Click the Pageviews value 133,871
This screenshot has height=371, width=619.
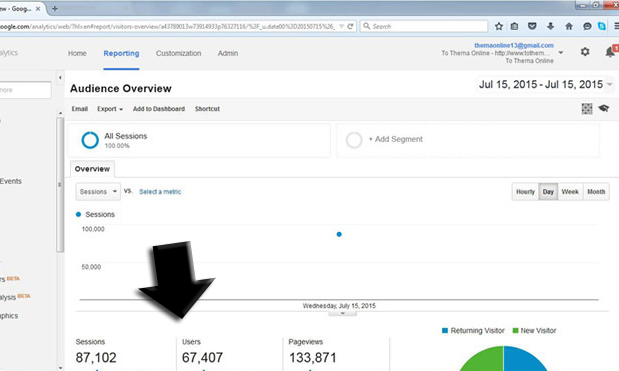[x=313, y=358]
